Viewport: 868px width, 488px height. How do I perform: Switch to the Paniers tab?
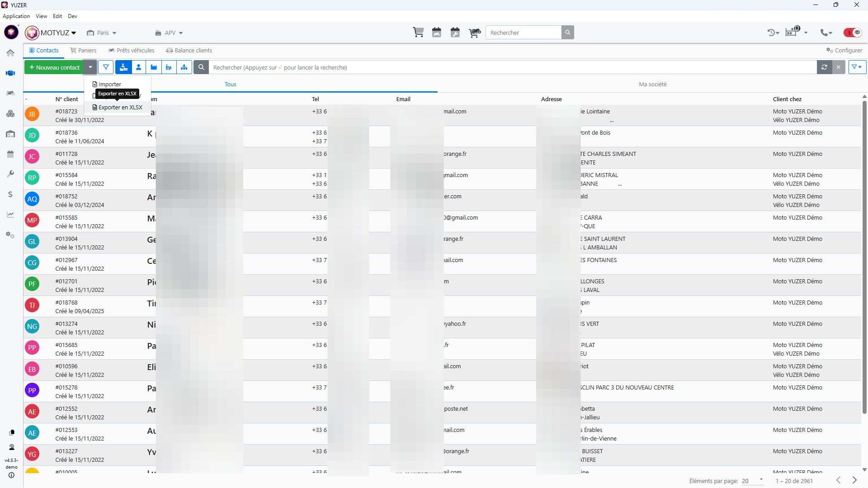point(83,51)
